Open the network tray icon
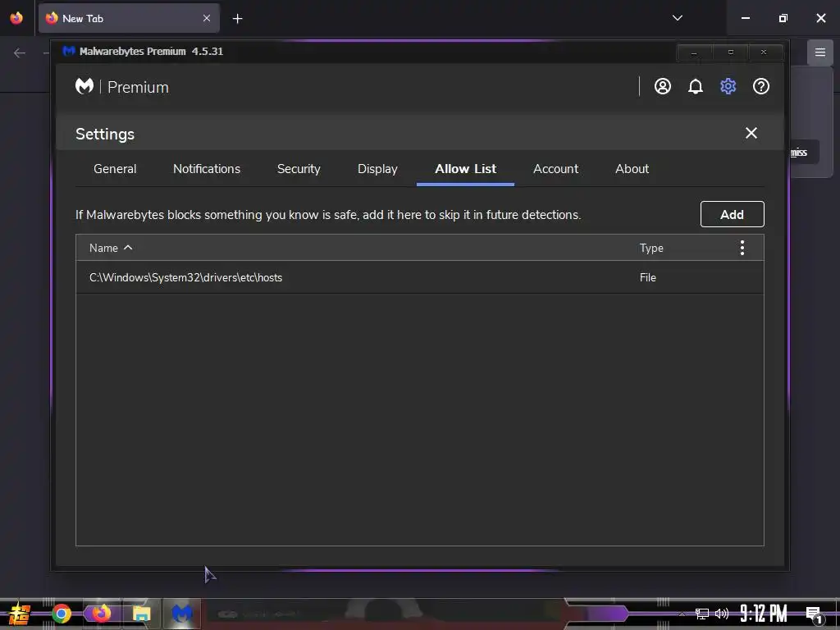This screenshot has height=630, width=840. 702,614
